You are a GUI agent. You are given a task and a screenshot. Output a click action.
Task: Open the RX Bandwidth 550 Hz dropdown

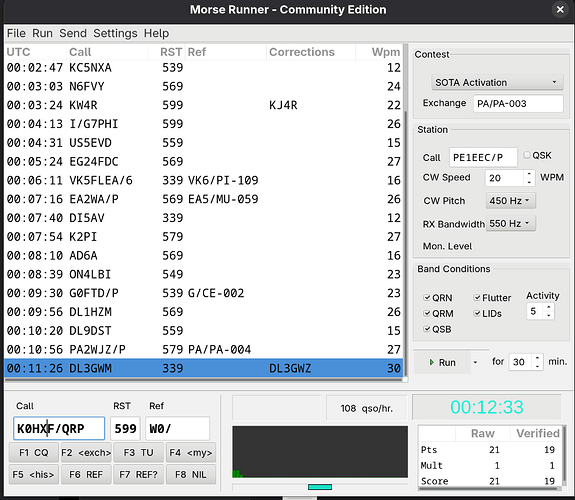tap(510, 223)
